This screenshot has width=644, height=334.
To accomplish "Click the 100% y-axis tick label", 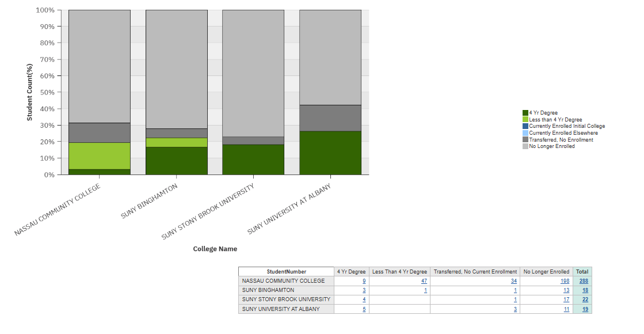I will point(45,10).
